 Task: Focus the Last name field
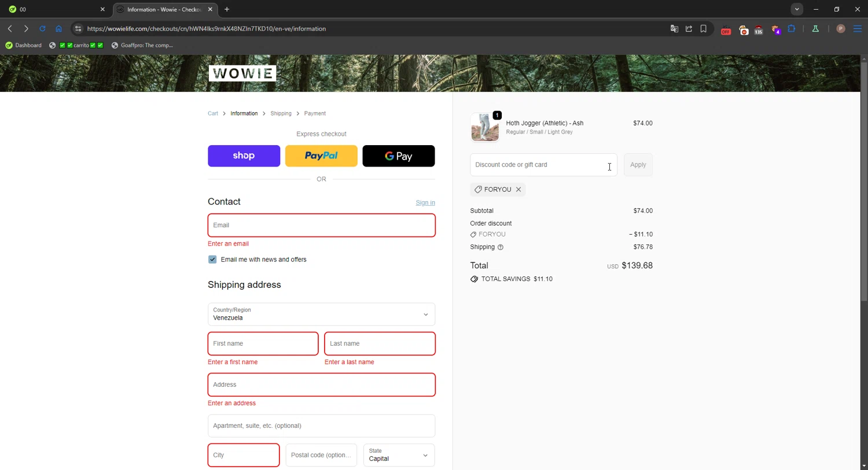[380, 343]
